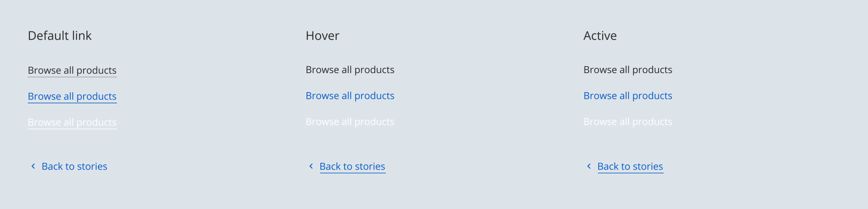Screen dimensions: 868x209
Task: Click the Active heading text
Action: coord(600,36)
